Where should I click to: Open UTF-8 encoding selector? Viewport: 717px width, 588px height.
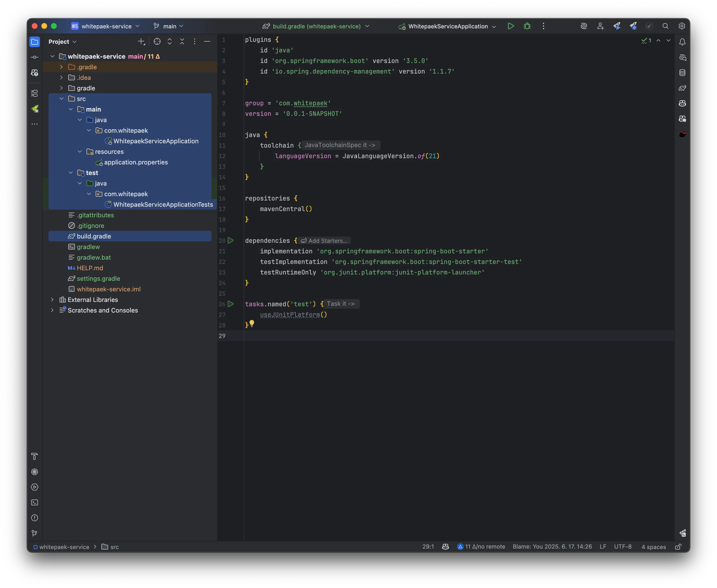coord(623,547)
